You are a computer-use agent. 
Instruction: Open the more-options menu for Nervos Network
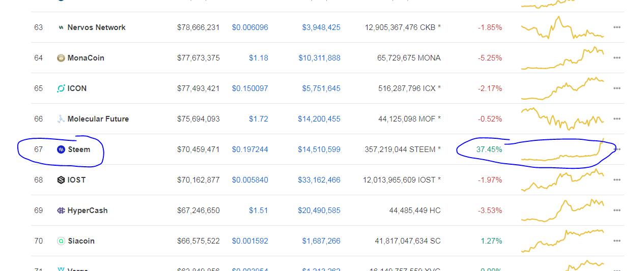click(617, 27)
